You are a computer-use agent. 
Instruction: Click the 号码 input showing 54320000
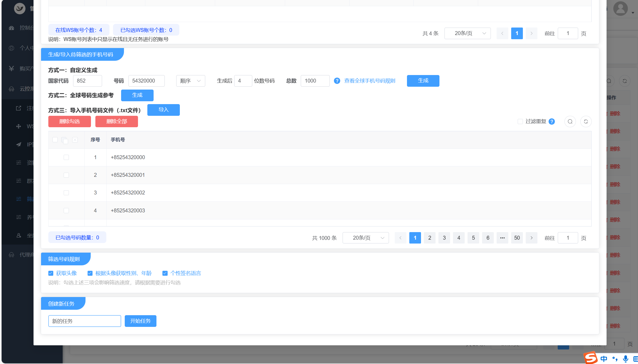pyautogui.click(x=147, y=81)
